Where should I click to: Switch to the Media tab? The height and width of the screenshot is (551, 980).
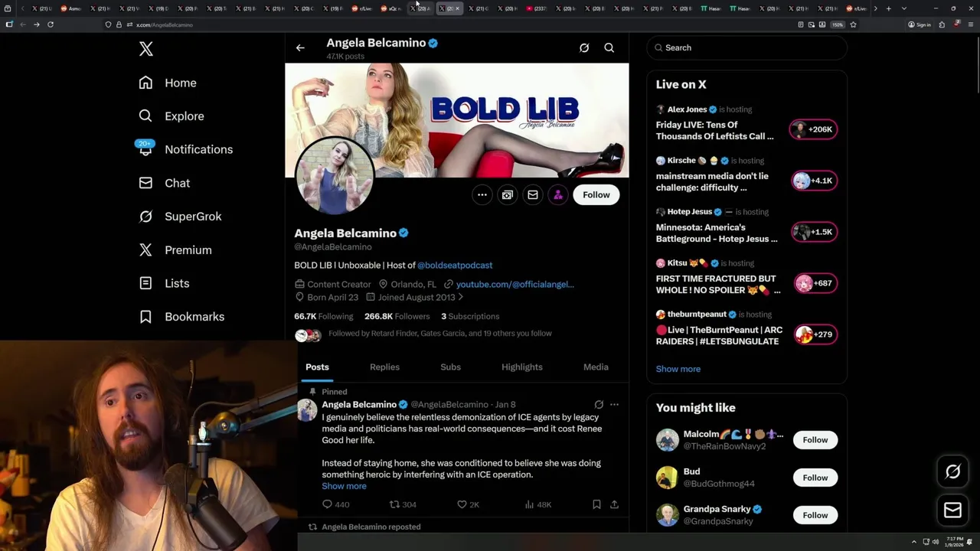point(596,367)
